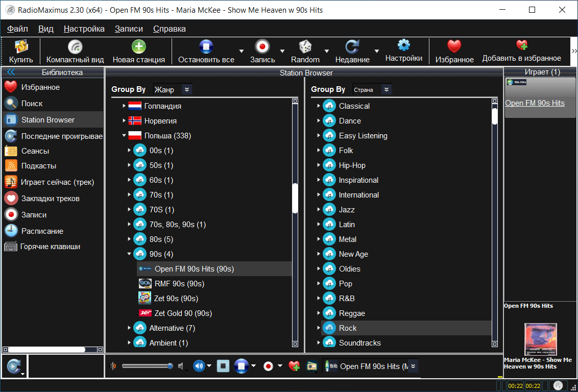Open the station selector dropdown in player bar
This screenshot has width=578, height=392.
click(413, 366)
